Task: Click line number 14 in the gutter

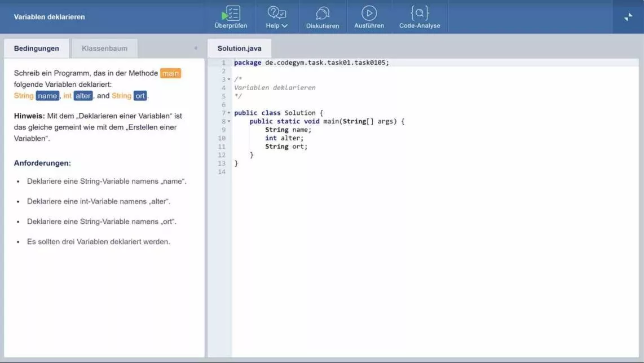Action: pos(222,172)
